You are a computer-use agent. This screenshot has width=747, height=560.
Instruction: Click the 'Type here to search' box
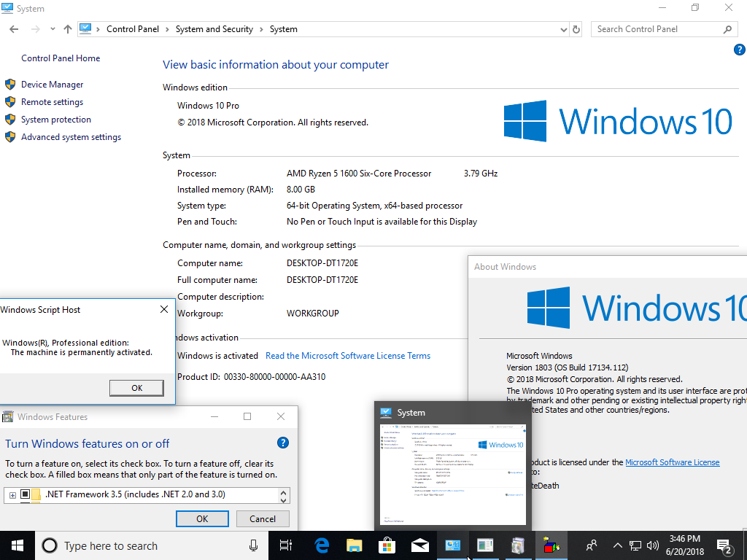(x=152, y=545)
